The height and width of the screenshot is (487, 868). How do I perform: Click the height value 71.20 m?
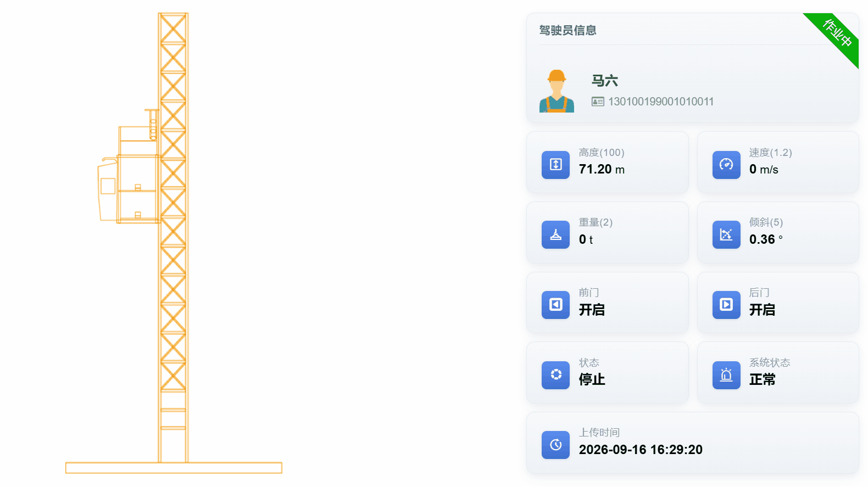[602, 169]
